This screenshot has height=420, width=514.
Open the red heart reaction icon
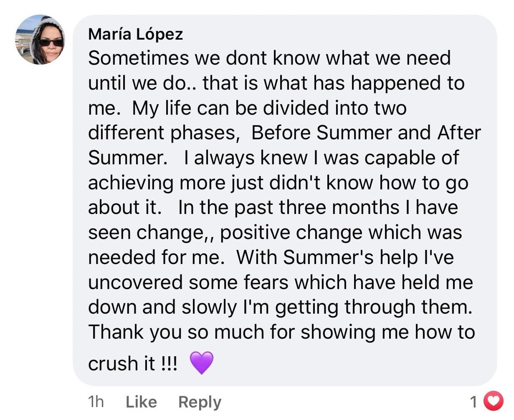pos(493,401)
